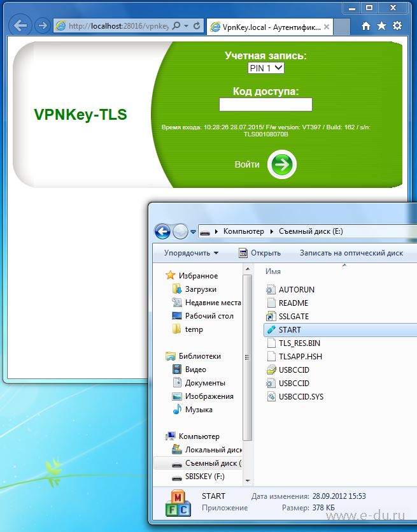Open Изображения library
Image resolution: width=417 pixels, height=532 pixels.
coord(209,396)
